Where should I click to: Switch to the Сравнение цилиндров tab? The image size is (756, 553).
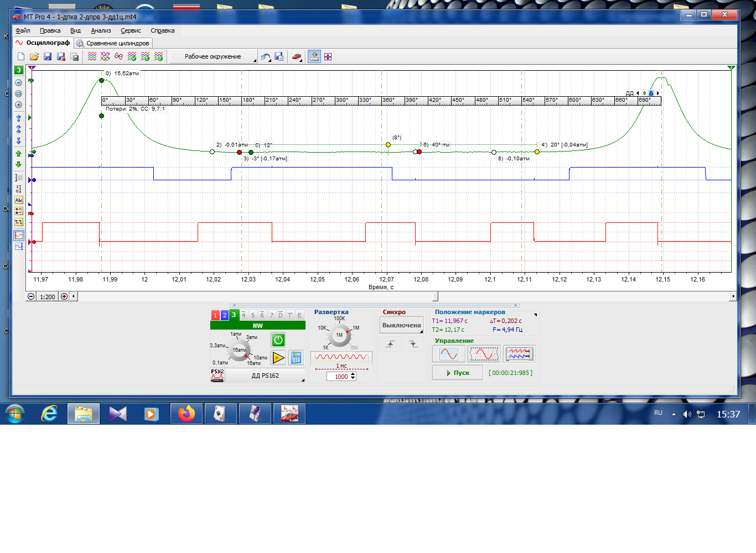point(113,43)
